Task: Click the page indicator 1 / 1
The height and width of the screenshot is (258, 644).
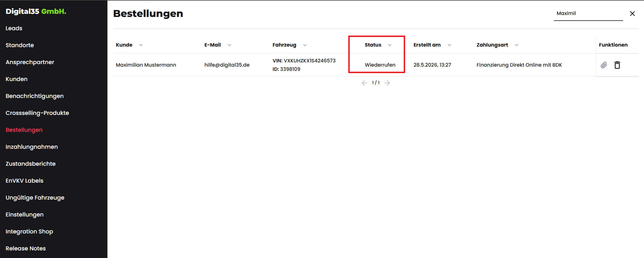Action: tap(376, 83)
